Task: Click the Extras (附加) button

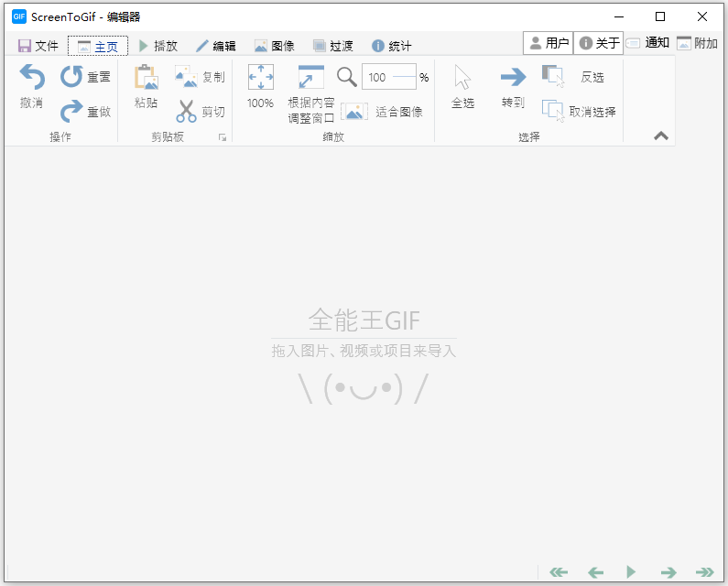Action: tap(698, 43)
